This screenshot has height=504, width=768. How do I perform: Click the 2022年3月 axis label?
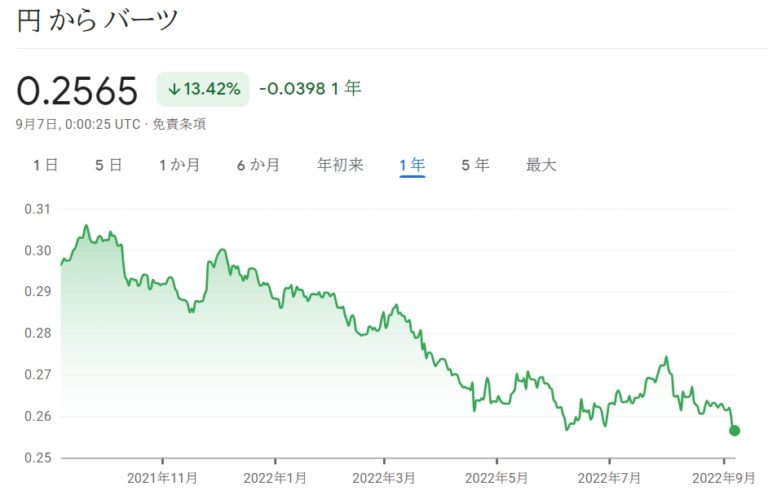[385, 477]
